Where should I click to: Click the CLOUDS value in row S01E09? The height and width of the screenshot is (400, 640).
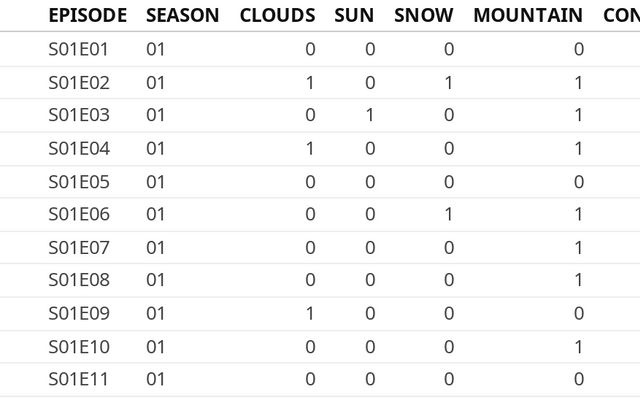click(x=310, y=313)
